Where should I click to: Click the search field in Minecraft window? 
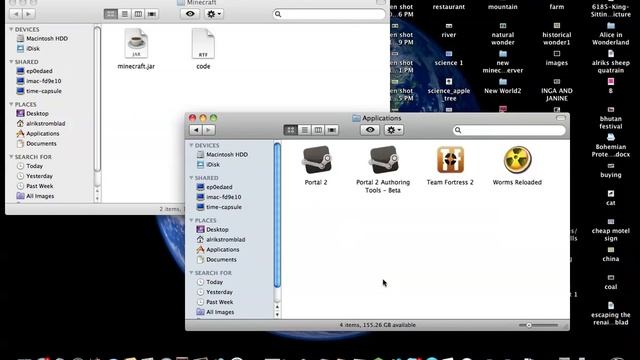click(329, 14)
